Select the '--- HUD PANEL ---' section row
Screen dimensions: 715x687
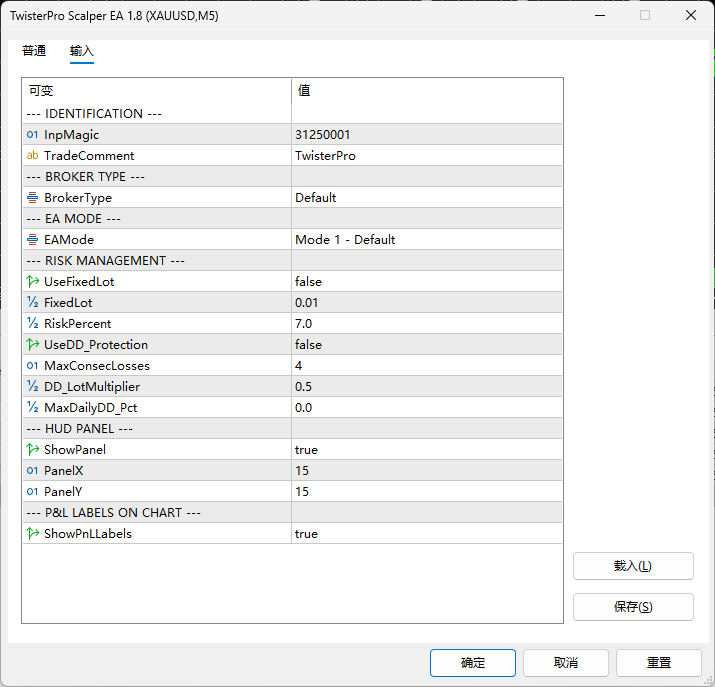click(x=292, y=429)
